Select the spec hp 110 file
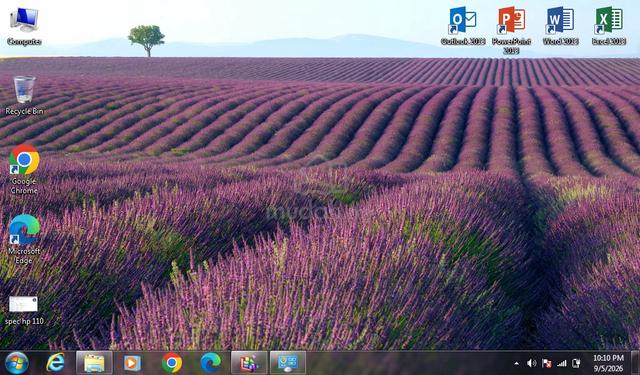The image size is (640, 375). 24,310
